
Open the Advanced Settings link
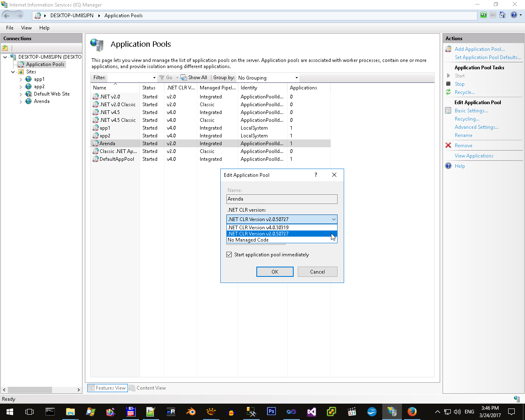(x=477, y=127)
